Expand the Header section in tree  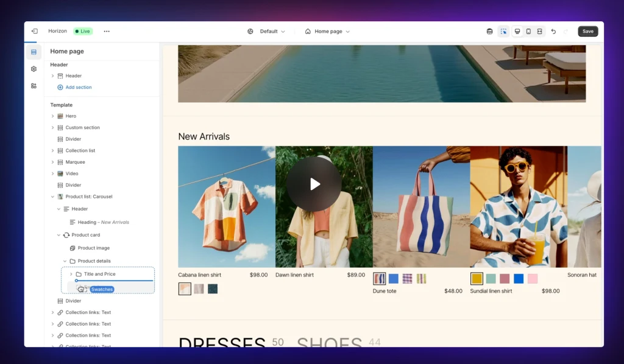tap(53, 76)
